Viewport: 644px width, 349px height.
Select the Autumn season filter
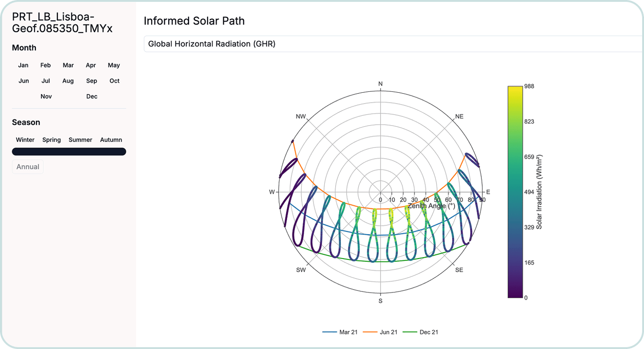(x=111, y=139)
